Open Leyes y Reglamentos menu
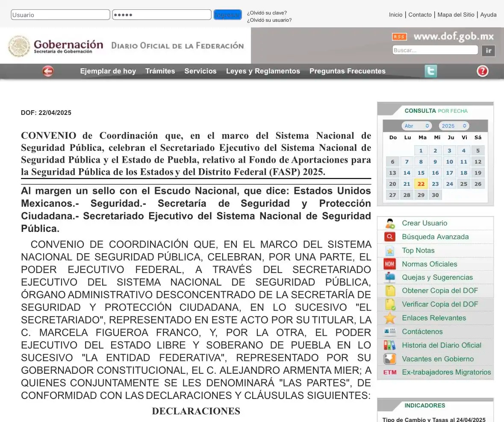504x422 pixels. click(x=263, y=71)
